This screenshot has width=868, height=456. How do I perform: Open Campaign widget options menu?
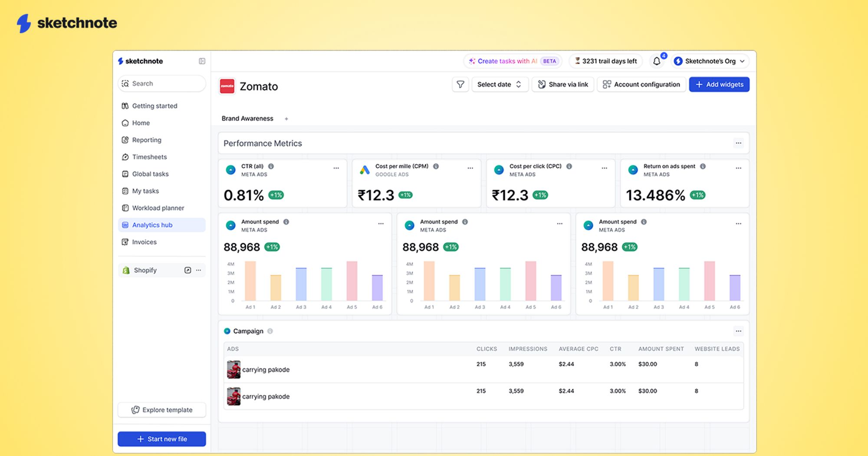pyautogui.click(x=738, y=331)
